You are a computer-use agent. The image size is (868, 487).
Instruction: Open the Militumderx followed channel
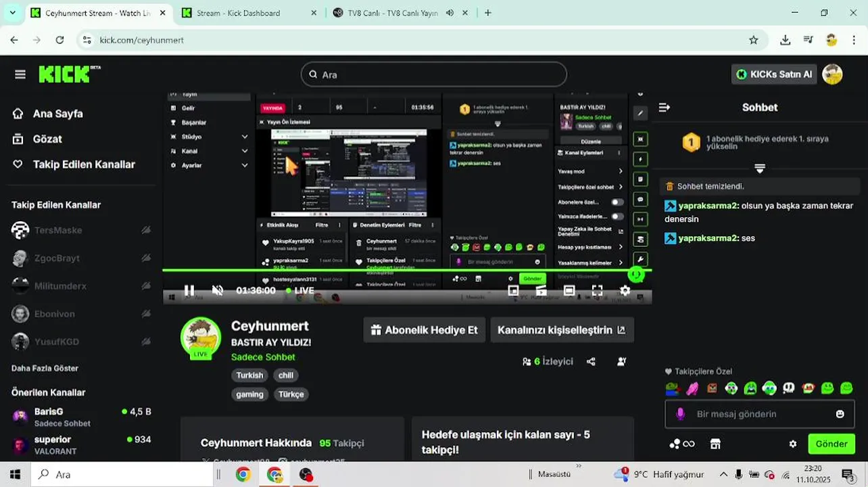(x=59, y=286)
